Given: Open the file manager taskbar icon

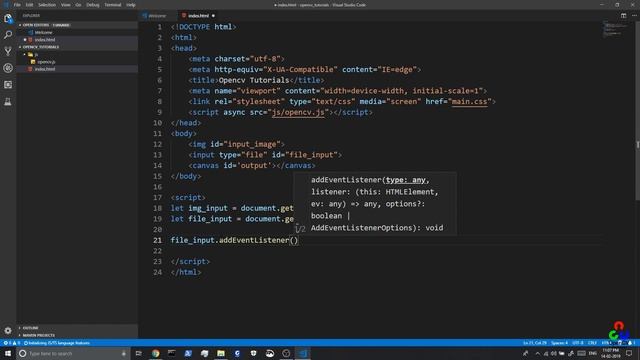Looking at the screenshot, I should click(x=221, y=353).
